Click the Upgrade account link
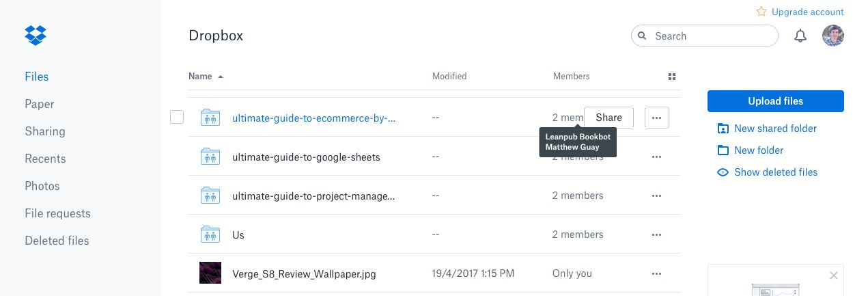 click(807, 12)
